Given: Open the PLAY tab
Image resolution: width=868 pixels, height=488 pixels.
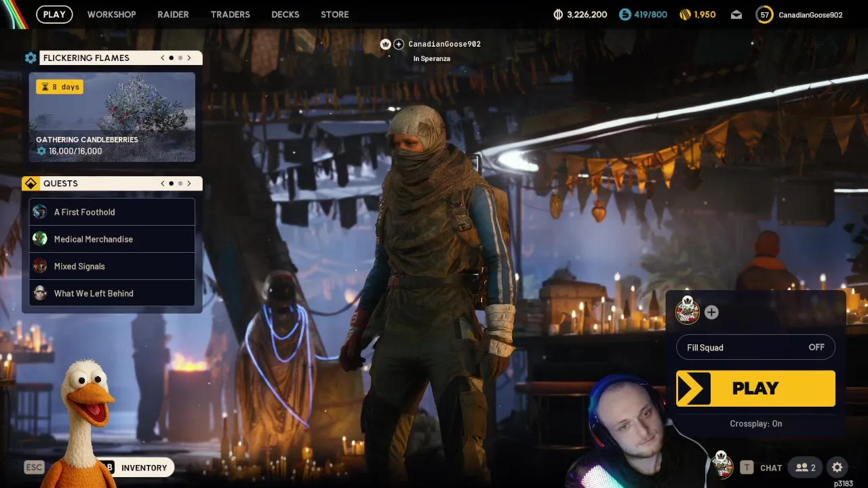Looking at the screenshot, I should coord(54,14).
